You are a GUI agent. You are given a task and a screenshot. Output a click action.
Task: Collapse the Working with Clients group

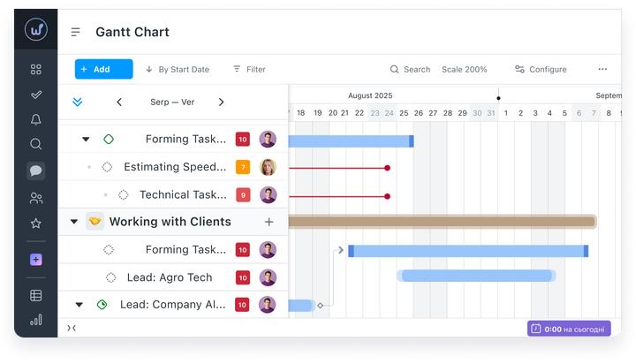(x=74, y=222)
